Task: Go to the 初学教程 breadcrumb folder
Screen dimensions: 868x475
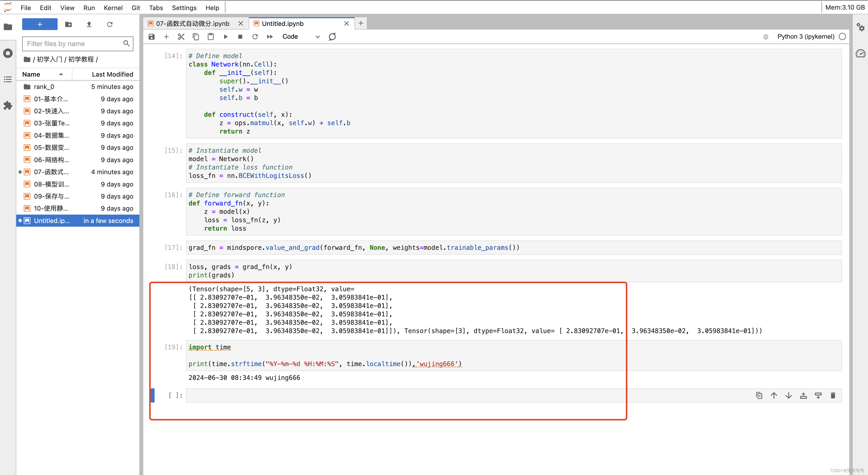Action: click(x=81, y=59)
